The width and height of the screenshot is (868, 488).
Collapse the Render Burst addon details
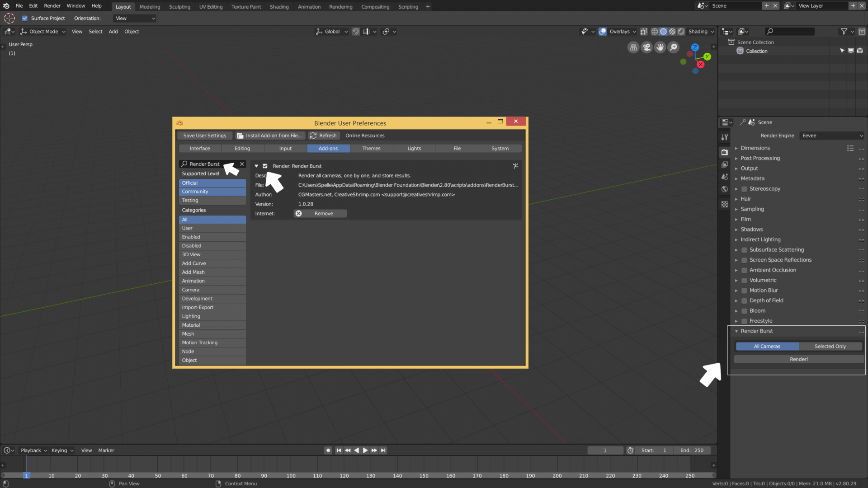click(x=256, y=166)
